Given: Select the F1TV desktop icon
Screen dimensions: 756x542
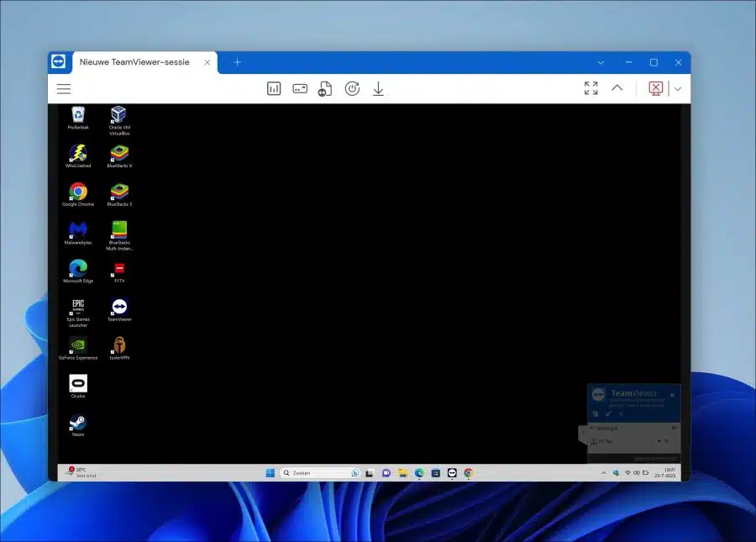Looking at the screenshot, I should coord(119,272).
